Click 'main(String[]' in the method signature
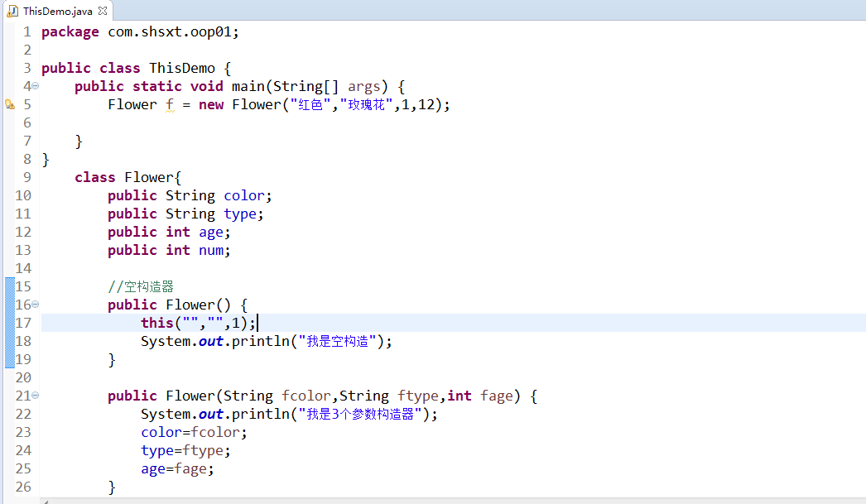Screen dimensions: 866x504 pyautogui.click(x=285, y=87)
